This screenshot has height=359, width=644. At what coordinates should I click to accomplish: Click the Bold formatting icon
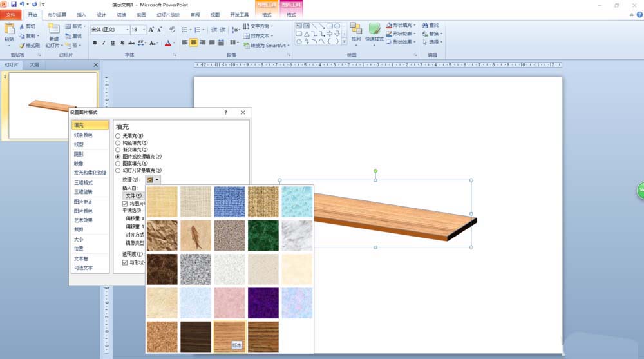coord(95,43)
